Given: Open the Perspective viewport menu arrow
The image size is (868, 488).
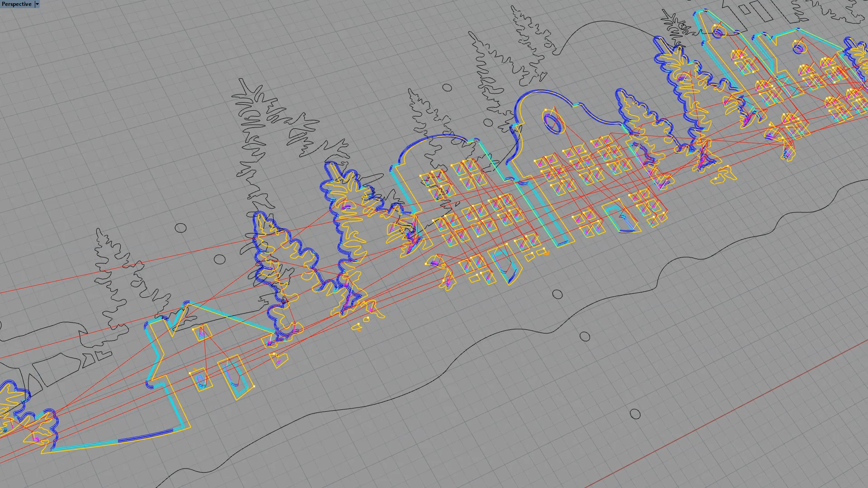Looking at the screenshot, I should (37, 4).
